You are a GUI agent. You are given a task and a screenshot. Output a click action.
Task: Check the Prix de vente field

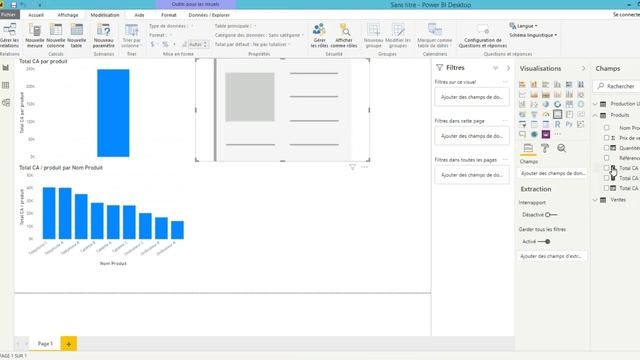[607, 138]
